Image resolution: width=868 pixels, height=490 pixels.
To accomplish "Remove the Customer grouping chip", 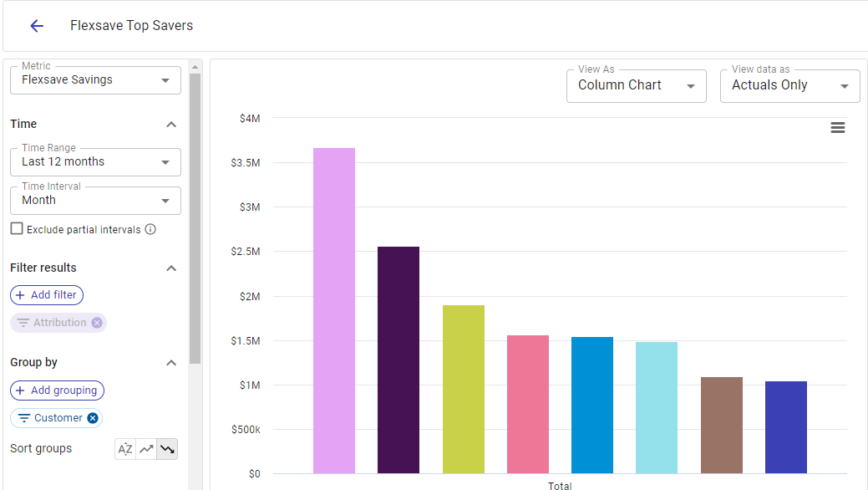I will point(93,418).
